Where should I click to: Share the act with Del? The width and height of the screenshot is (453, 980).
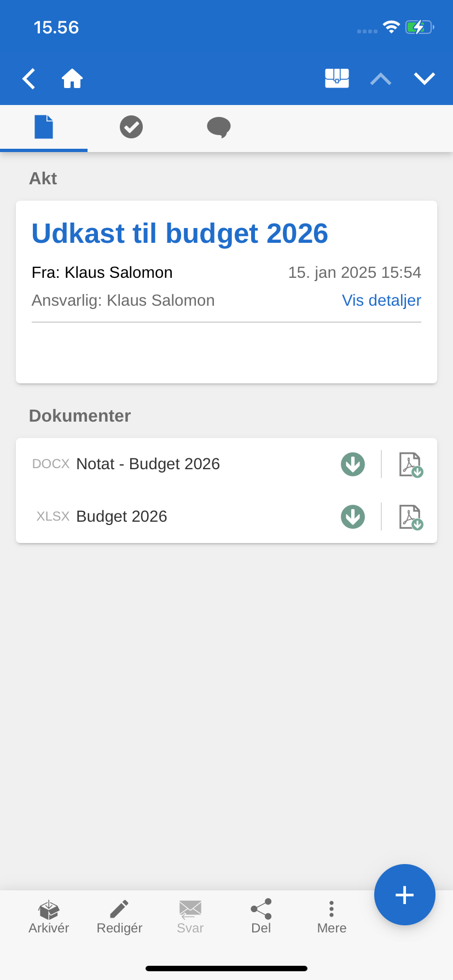pyautogui.click(x=261, y=917)
